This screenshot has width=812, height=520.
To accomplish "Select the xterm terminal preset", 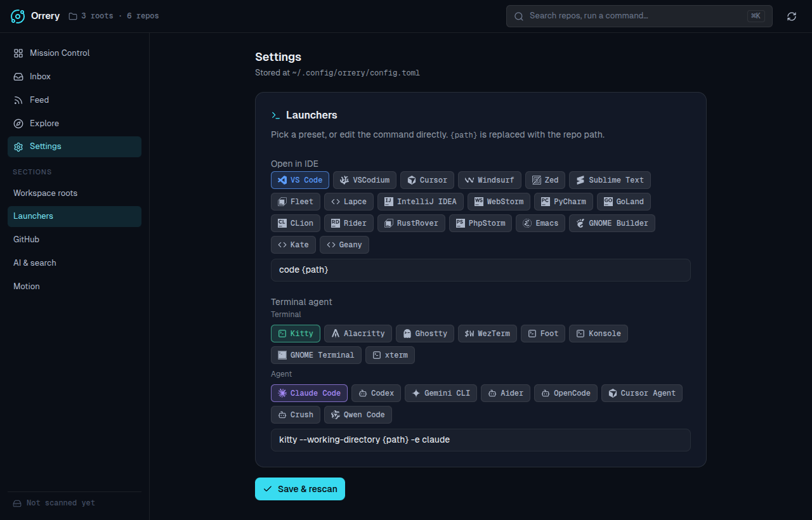I will (390, 355).
